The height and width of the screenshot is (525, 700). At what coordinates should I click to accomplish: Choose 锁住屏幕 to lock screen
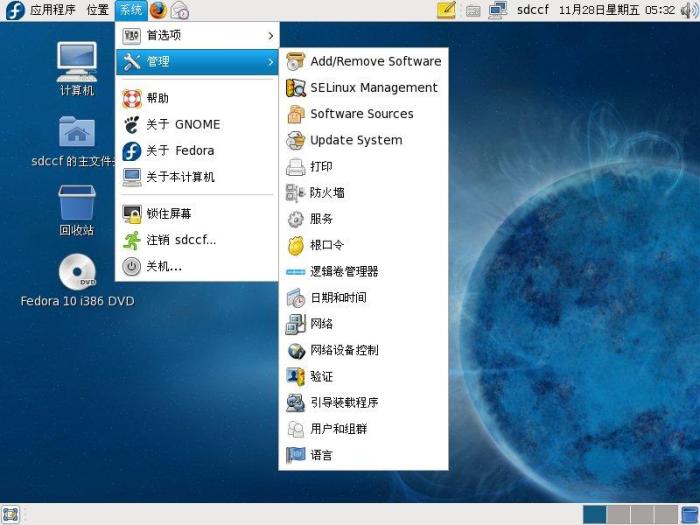197,214
